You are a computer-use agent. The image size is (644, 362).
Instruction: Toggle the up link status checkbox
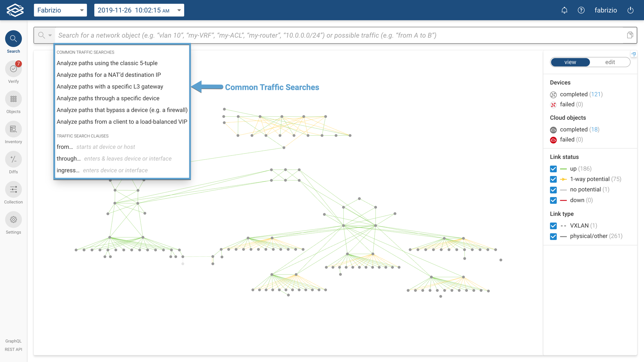(x=553, y=169)
